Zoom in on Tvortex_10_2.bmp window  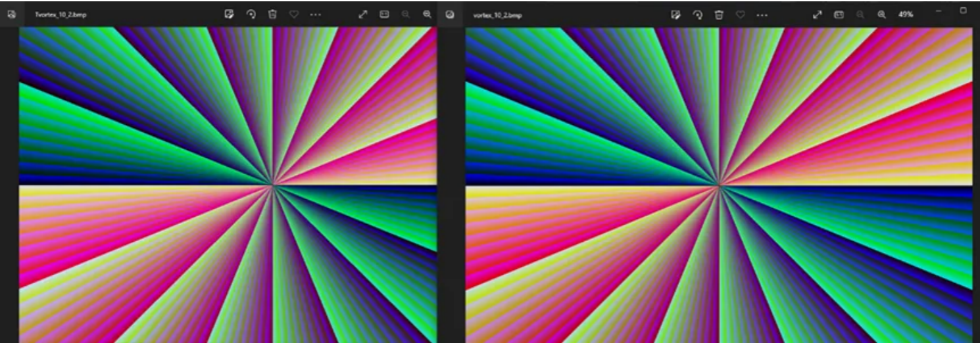[x=427, y=14]
